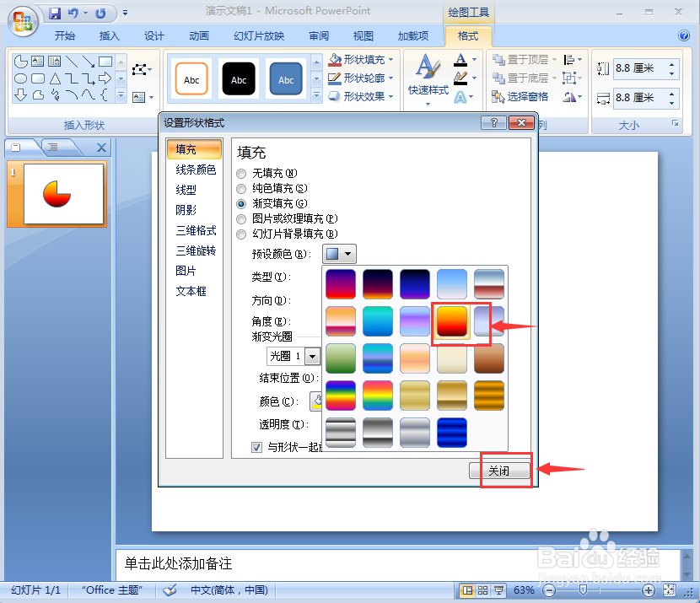Select Slide background fill option
The width and height of the screenshot is (700, 603).
[241, 234]
